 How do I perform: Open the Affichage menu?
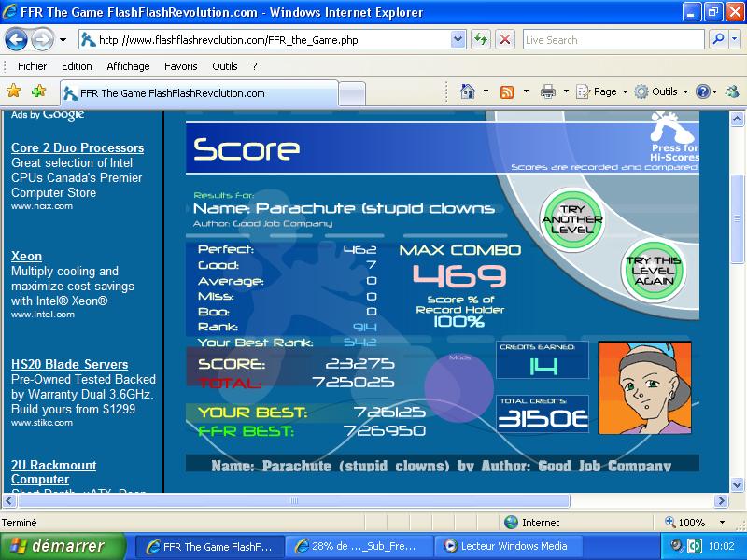128,66
